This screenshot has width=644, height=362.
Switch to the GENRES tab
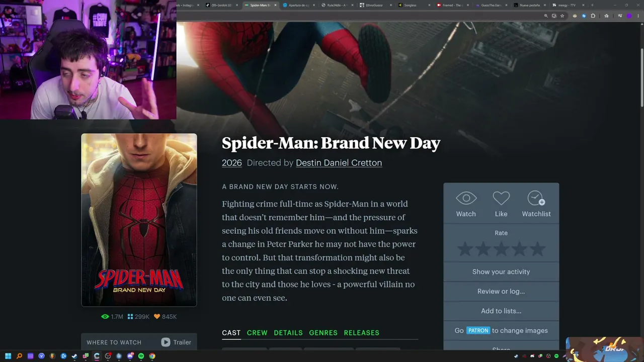click(x=323, y=333)
